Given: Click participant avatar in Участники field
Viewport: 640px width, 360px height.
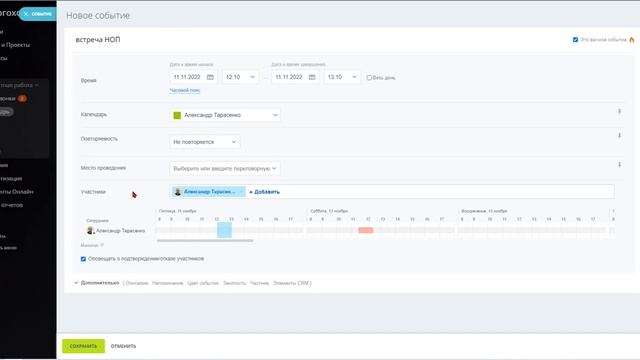Looking at the screenshot, I should pyautogui.click(x=178, y=191).
